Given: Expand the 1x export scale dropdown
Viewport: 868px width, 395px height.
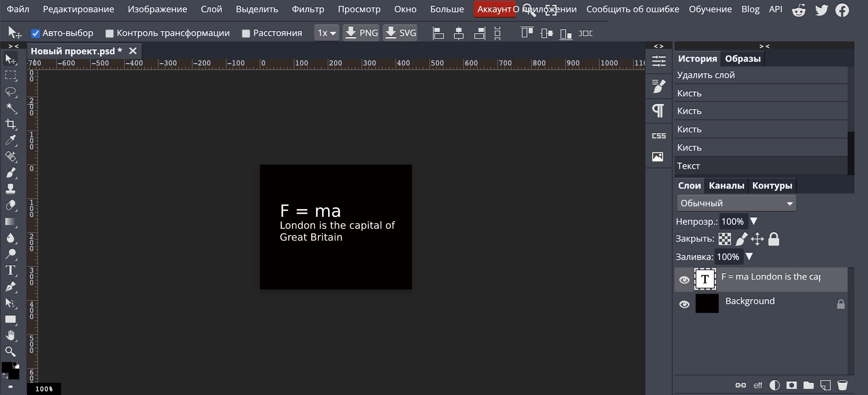Looking at the screenshot, I should point(326,33).
